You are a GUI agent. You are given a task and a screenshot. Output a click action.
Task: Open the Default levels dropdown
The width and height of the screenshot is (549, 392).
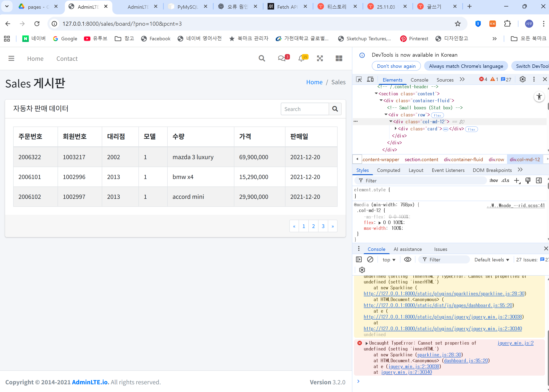pyautogui.click(x=491, y=260)
